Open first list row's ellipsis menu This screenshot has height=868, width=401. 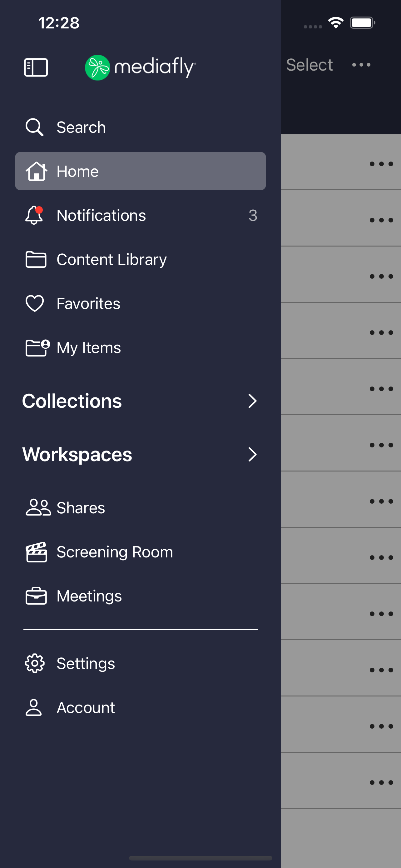pyautogui.click(x=381, y=164)
